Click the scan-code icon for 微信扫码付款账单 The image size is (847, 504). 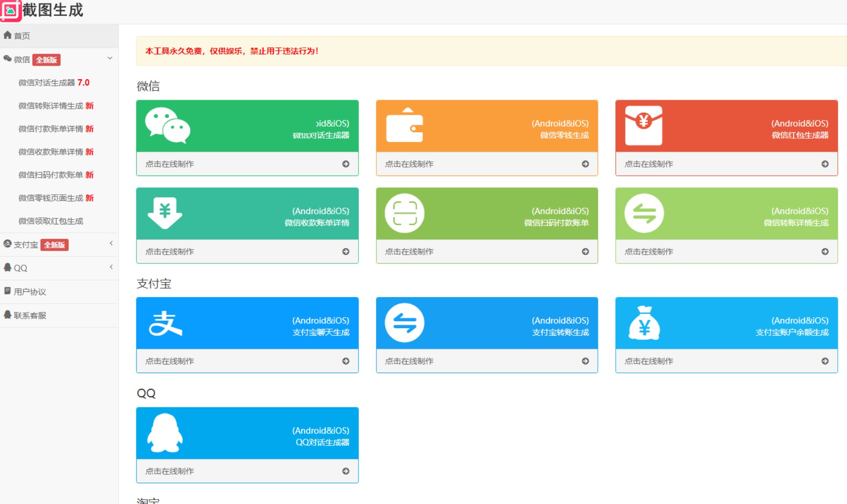click(x=404, y=213)
